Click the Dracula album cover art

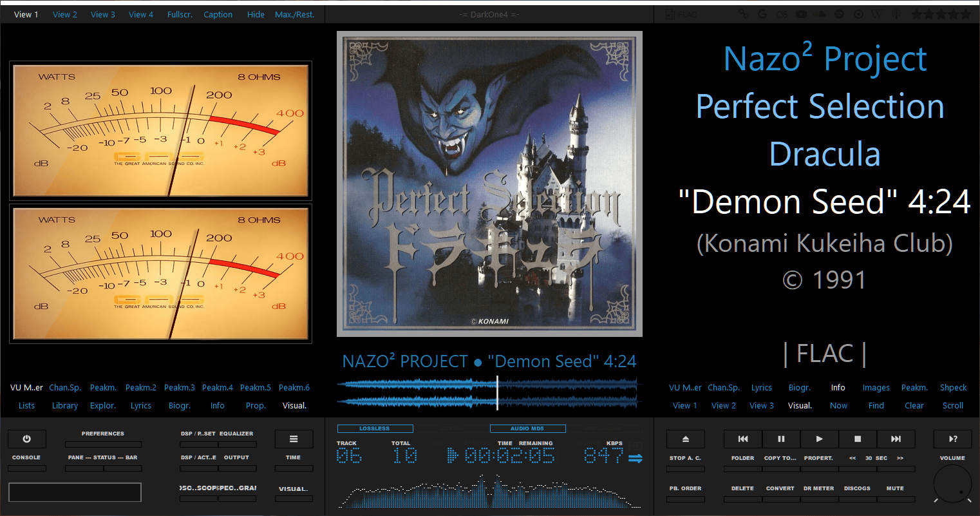click(x=489, y=184)
